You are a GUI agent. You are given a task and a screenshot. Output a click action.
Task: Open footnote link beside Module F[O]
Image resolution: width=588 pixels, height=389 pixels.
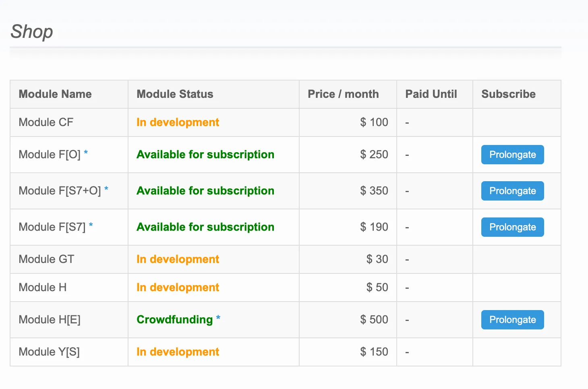point(86,152)
